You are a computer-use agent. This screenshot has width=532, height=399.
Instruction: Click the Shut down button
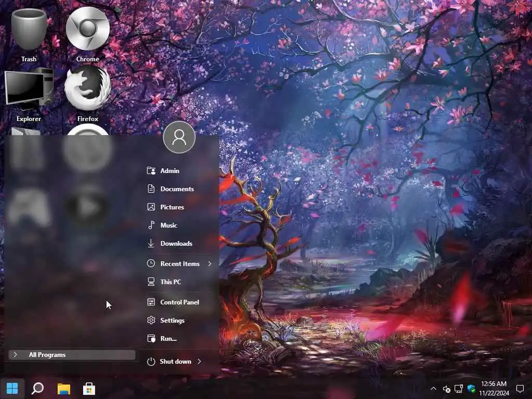(169, 362)
